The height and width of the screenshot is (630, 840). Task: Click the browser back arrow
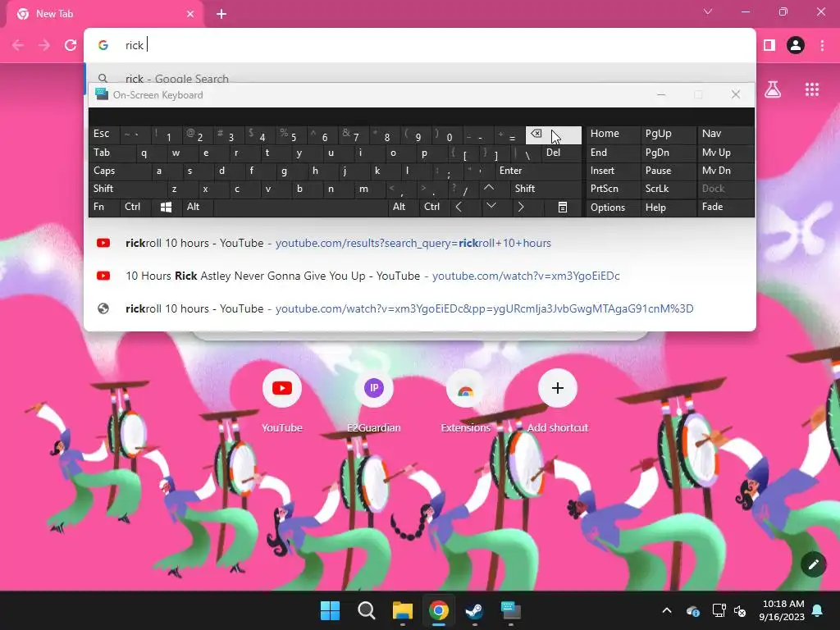tap(18, 45)
